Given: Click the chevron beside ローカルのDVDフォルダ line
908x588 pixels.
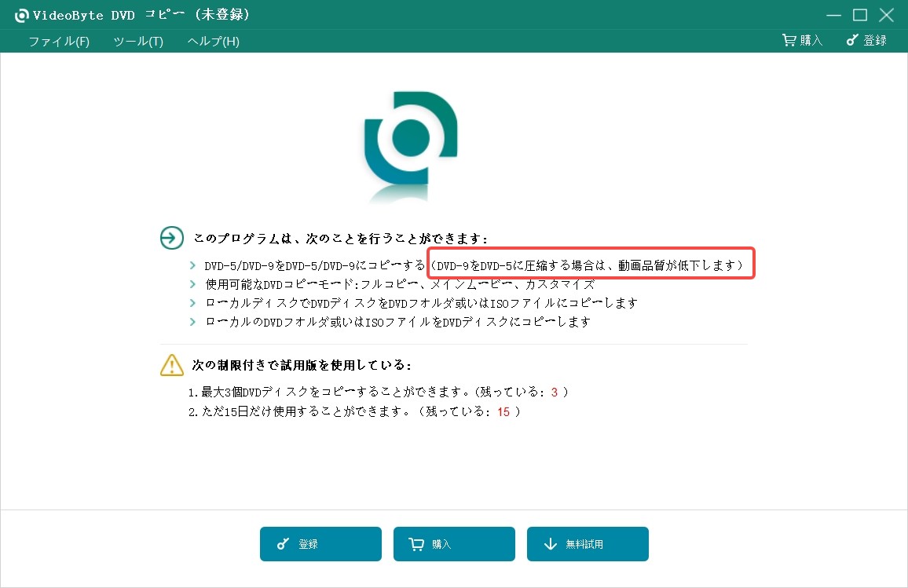Looking at the screenshot, I should click(x=193, y=321).
